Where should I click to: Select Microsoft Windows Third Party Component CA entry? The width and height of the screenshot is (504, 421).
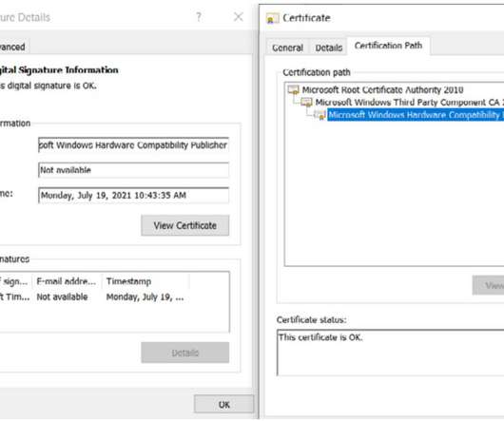(409, 103)
